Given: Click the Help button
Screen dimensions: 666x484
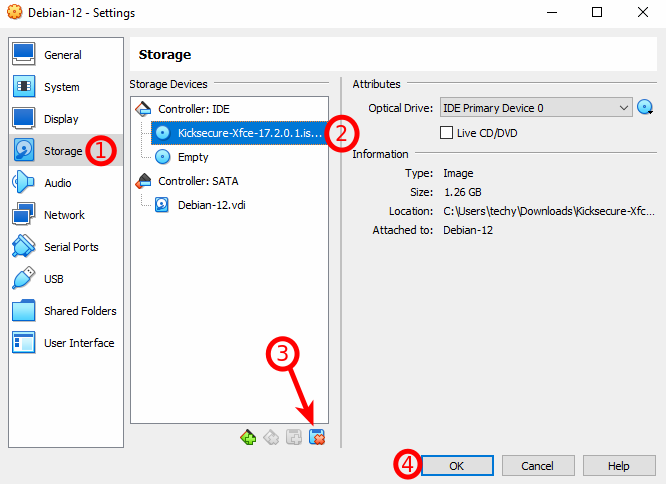Looking at the screenshot, I should pos(618,466).
